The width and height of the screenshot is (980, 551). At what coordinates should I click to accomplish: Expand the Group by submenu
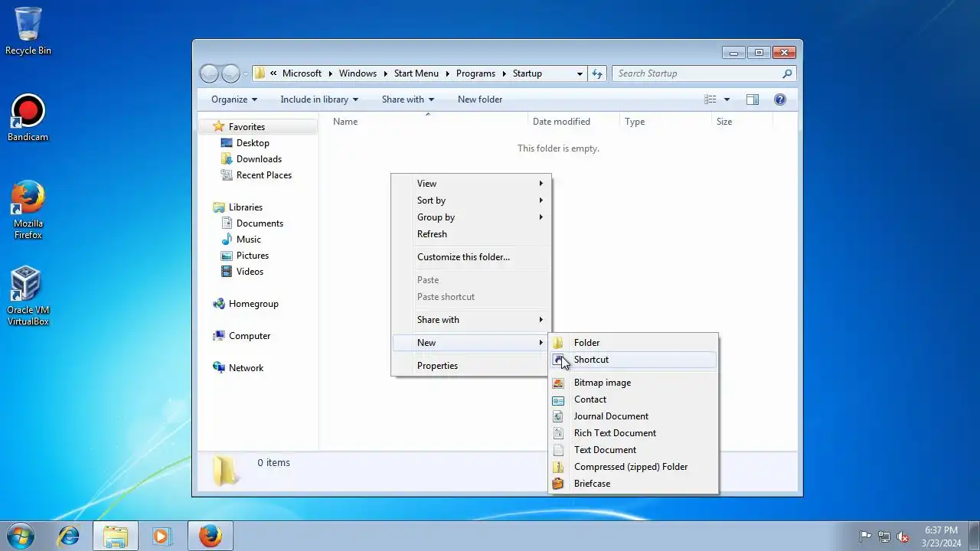pos(471,217)
